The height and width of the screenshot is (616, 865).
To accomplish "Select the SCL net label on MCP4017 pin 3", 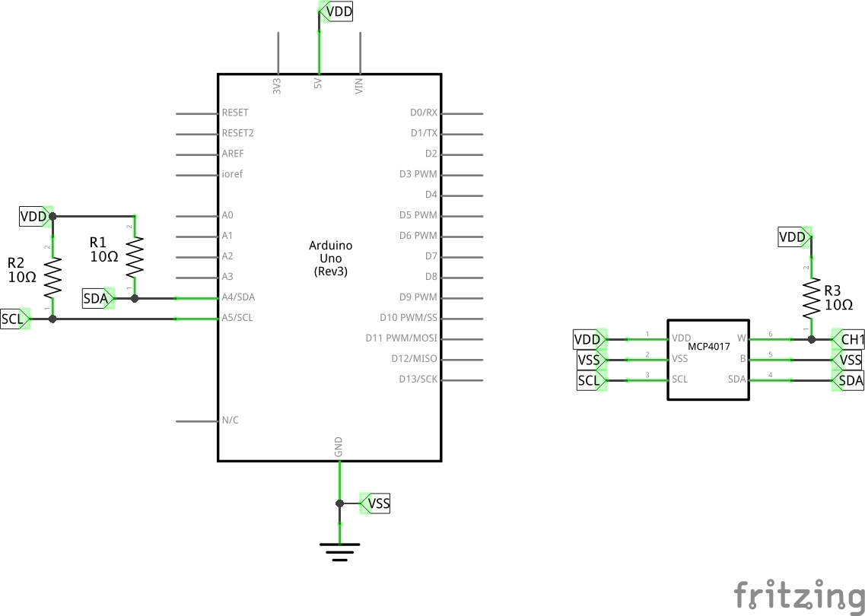I will tap(591, 380).
